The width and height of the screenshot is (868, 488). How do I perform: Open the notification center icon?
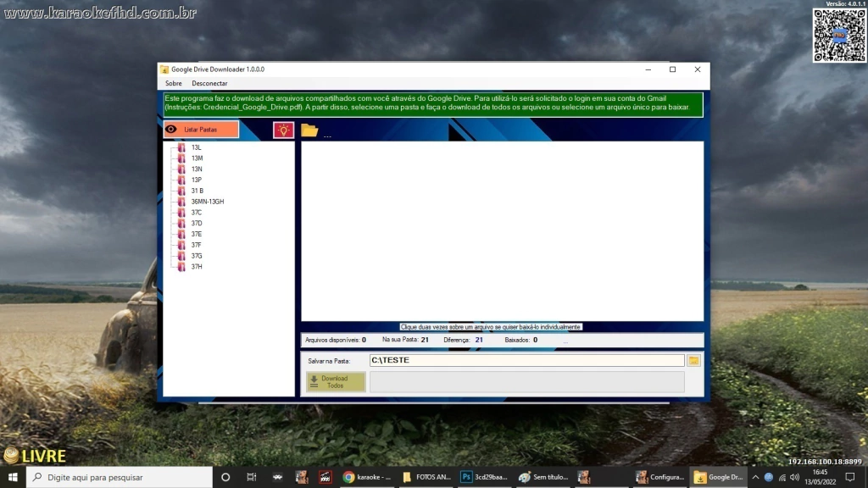pyautogui.click(x=850, y=477)
